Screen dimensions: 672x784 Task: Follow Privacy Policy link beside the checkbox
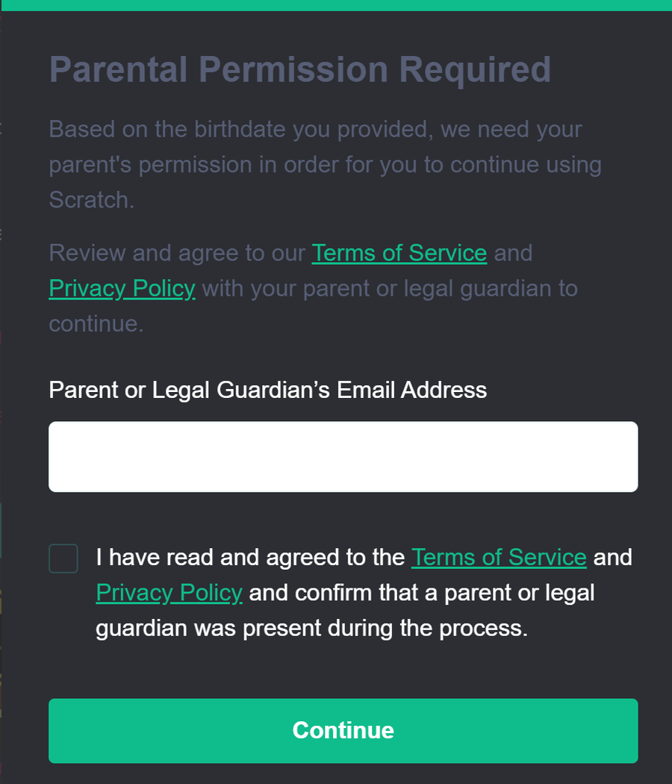click(x=169, y=593)
